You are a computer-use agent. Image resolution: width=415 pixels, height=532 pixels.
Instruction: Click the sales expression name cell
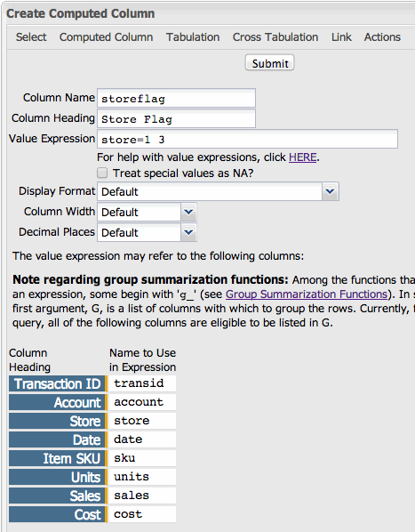(x=142, y=496)
